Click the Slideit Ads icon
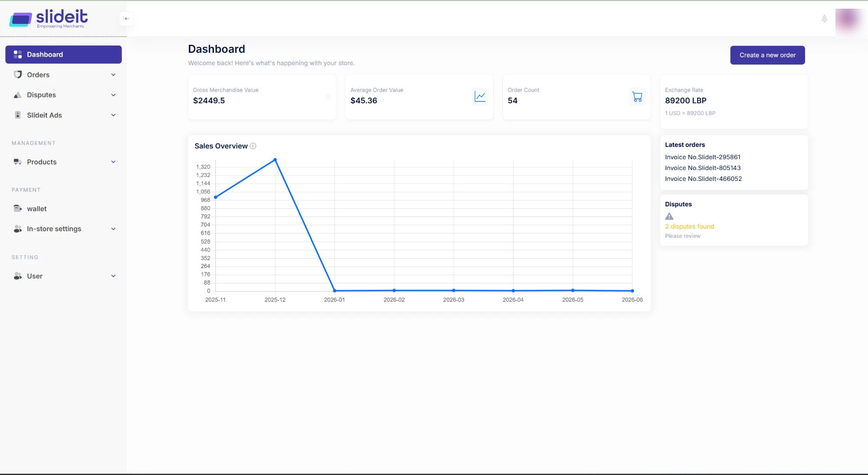868x475 pixels. (x=18, y=115)
